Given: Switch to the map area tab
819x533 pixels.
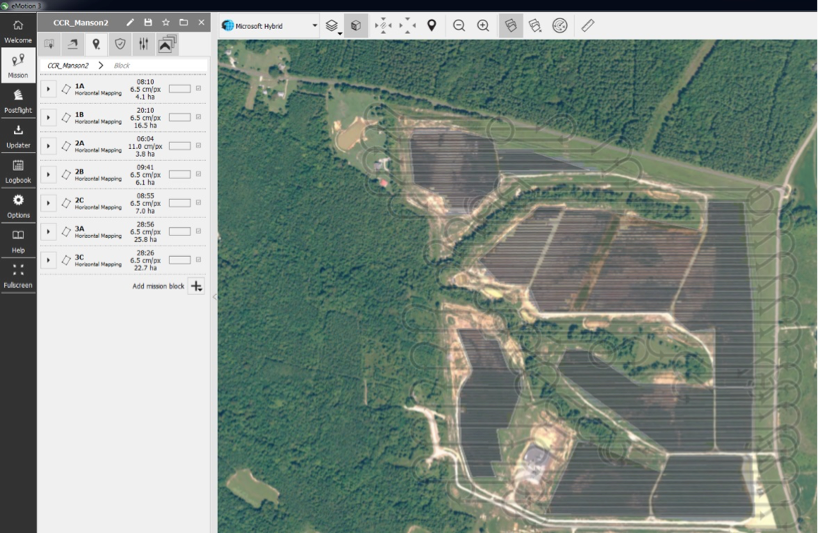Looking at the screenshot, I should tap(50, 44).
